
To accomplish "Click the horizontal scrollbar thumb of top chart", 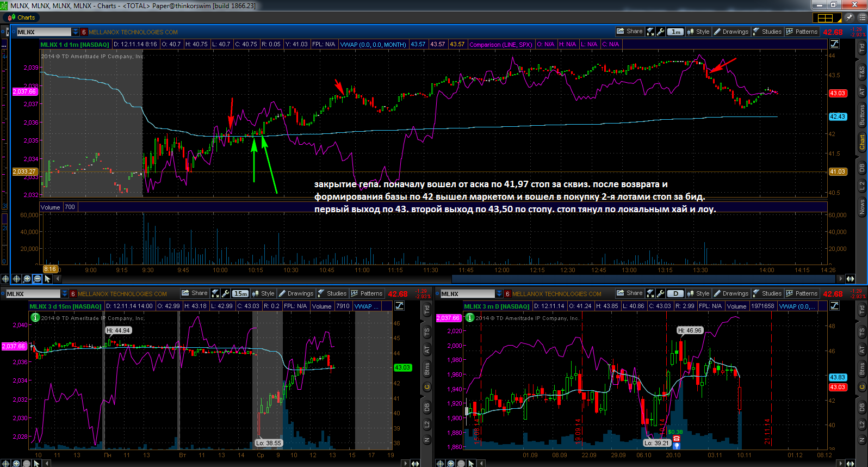I will coord(644,279).
